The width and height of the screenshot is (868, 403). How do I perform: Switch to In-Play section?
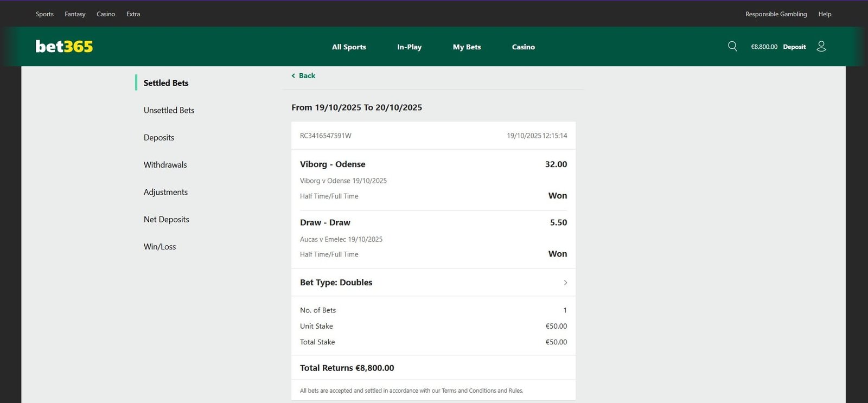(409, 47)
